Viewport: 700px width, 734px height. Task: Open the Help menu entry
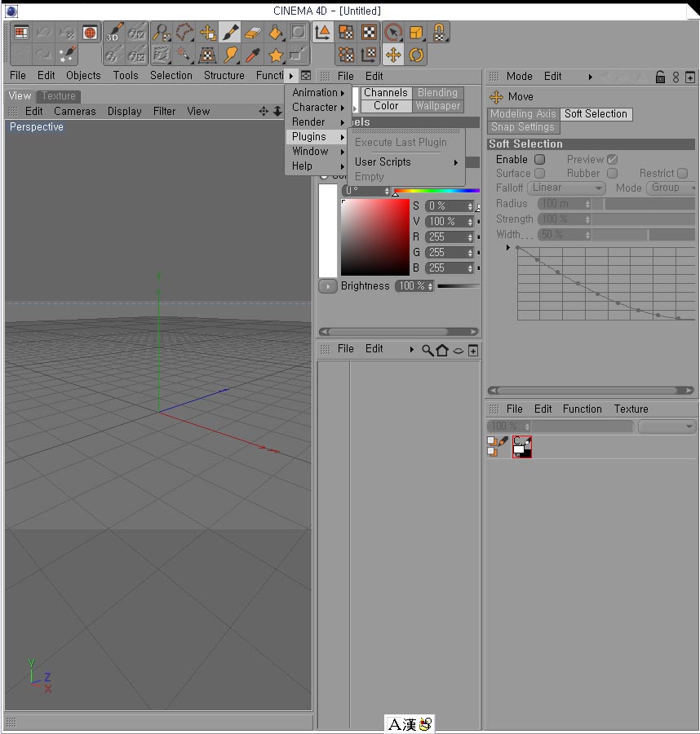pos(317,166)
